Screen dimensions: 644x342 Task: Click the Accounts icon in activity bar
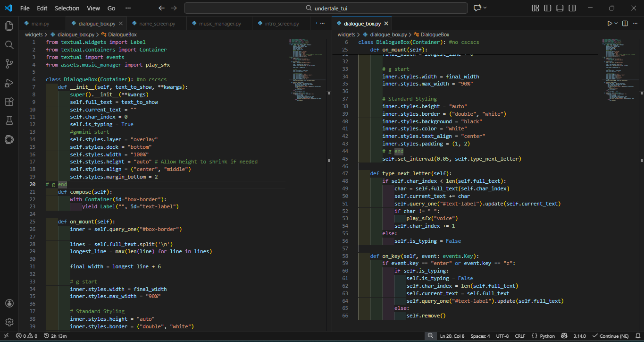click(9, 303)
